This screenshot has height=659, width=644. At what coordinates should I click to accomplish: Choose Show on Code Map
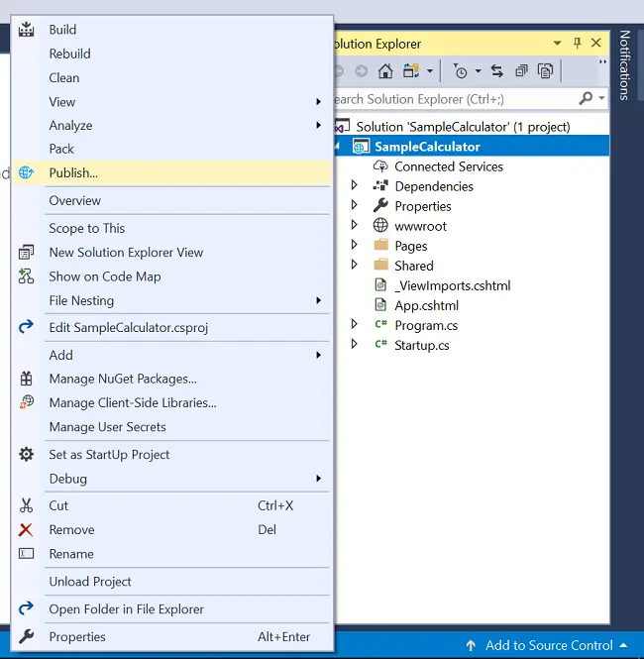[x=172, y=276]
